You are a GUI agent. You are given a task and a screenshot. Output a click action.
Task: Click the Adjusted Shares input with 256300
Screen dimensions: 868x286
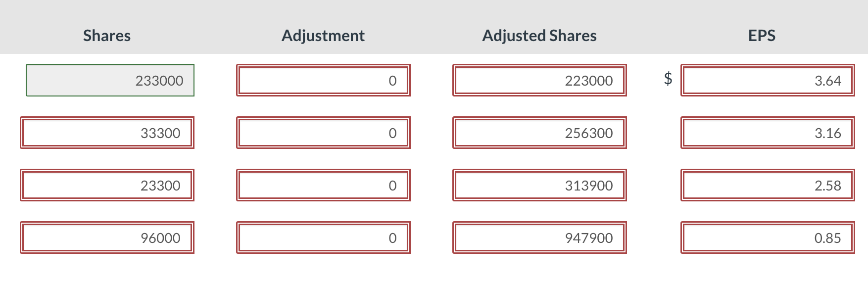coord(538,132)
